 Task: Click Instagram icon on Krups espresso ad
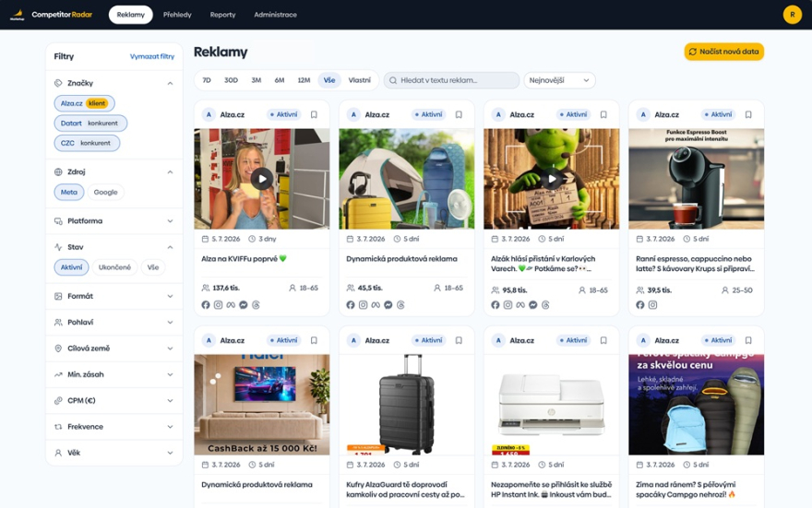653,304
